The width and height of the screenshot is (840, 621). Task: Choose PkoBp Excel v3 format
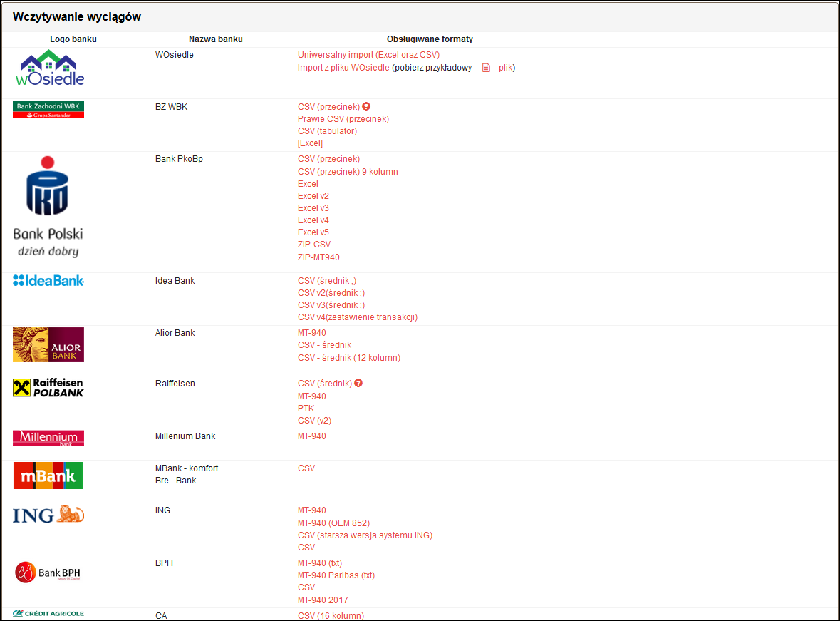tap(313, 208)
